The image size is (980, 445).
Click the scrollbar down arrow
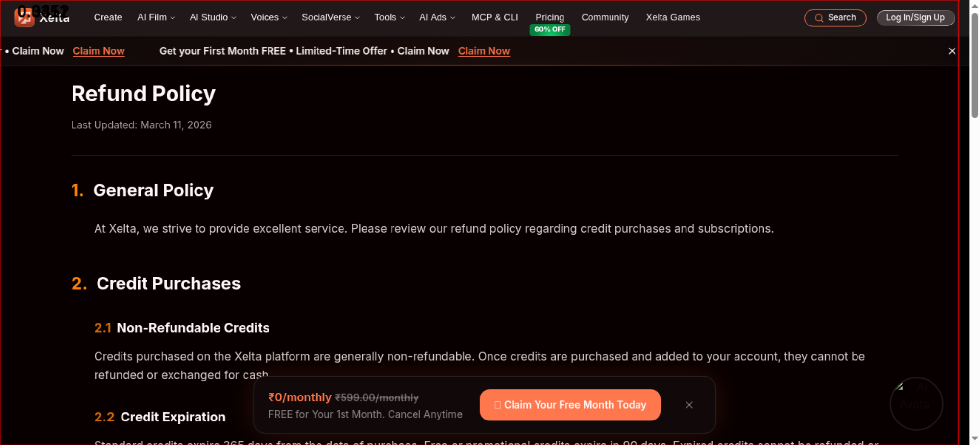[x=975, y=438]
